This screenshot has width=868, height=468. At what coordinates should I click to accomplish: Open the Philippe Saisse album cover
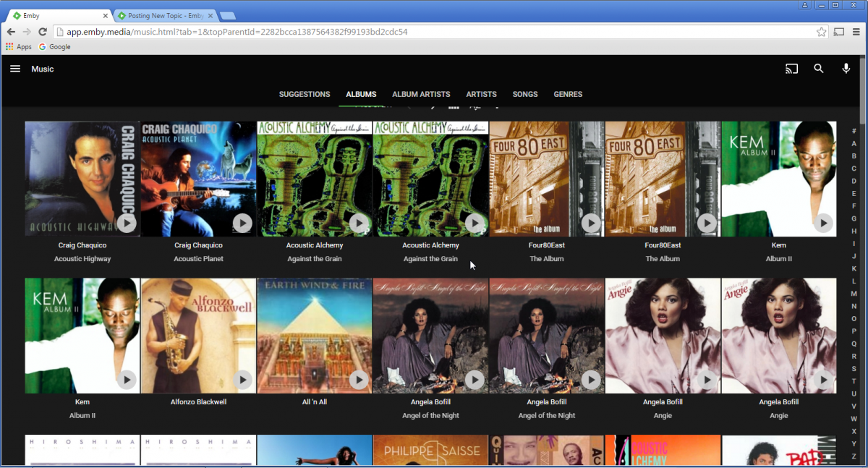pyautogui.click(x=430, y=451)
